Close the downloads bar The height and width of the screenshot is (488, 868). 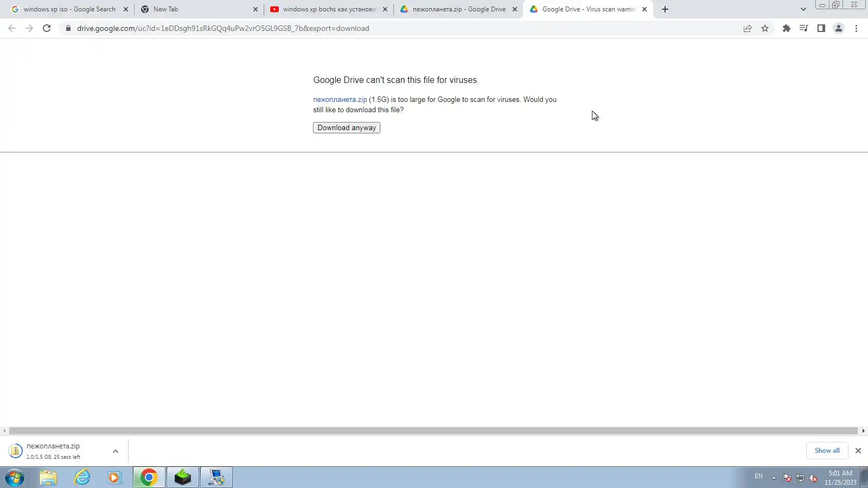pyautogui.click(x=858, y=451)
